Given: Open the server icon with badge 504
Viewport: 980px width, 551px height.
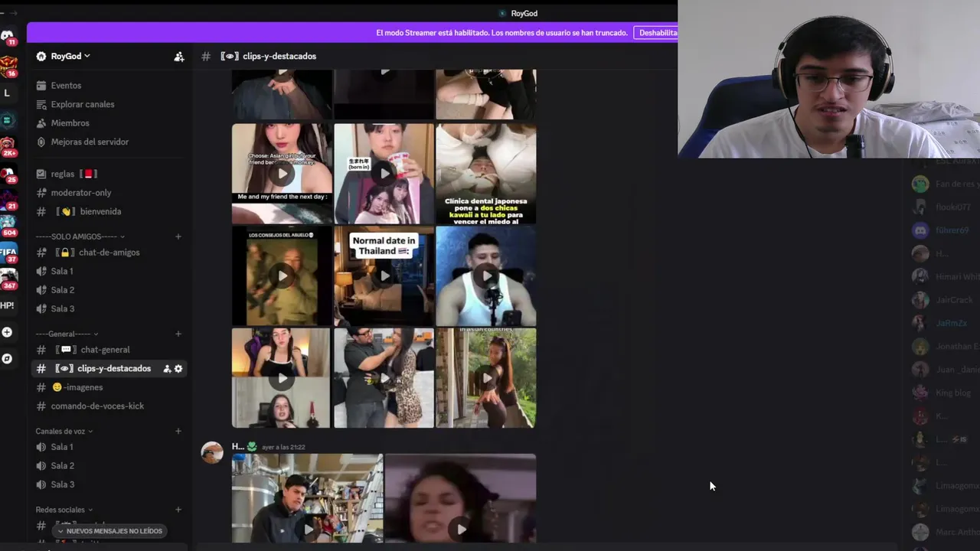Looking at the screenshot, I should point(7,227).
